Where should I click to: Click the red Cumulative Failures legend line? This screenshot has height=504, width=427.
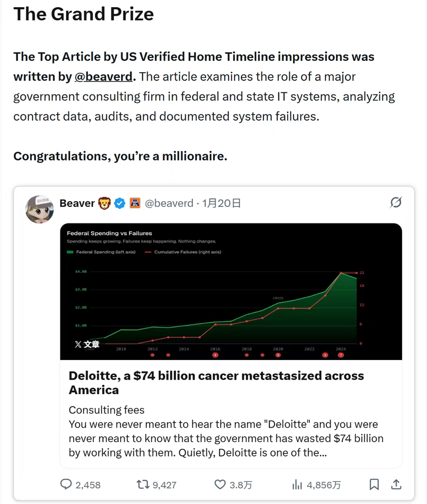point(149,252)
